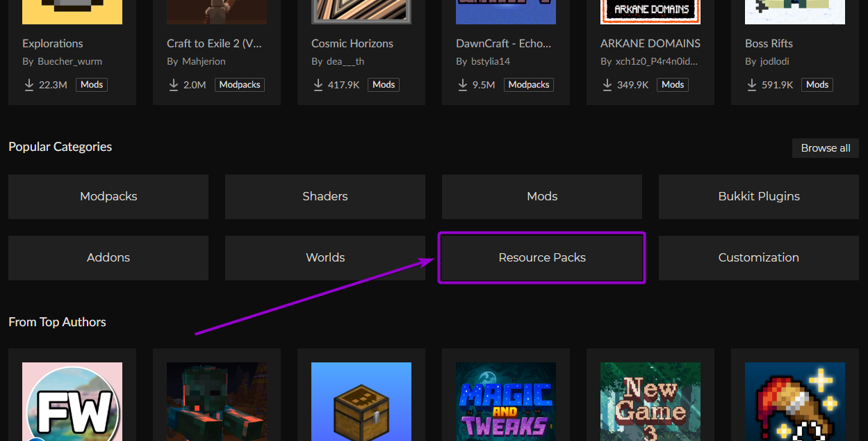Select the Customization category
This screenshot has height=441, width=868.
[x=758, y=257]
